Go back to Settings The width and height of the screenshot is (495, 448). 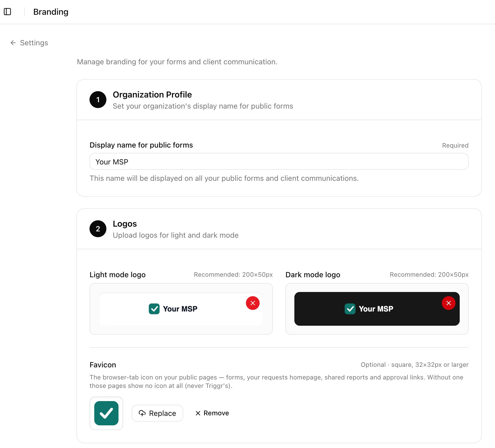point(29,43)
